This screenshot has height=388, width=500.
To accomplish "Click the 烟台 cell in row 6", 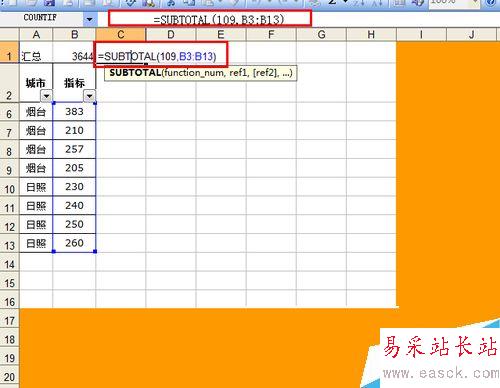I will pyautogui.click(x=36, y=112).
